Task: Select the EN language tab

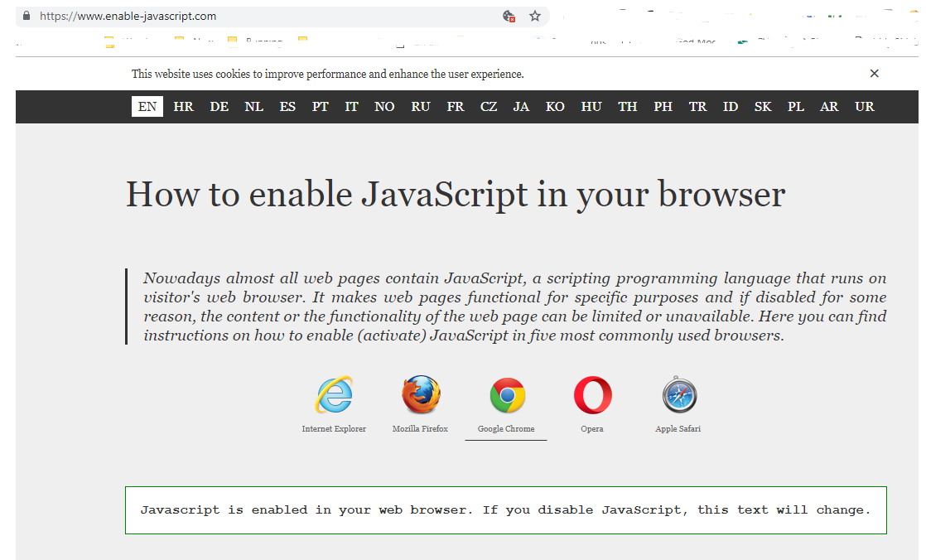Action: pos(147,106)
